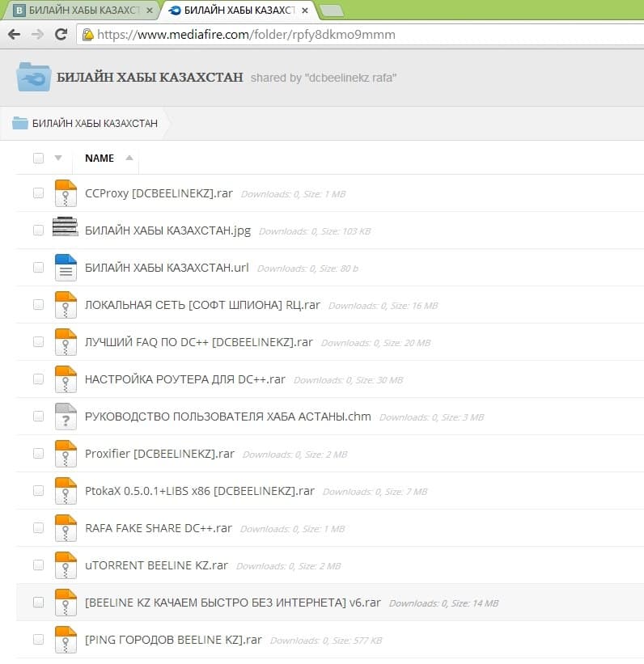Select the active MediaFire БИЛАЙН ХАБЫ tab
Screen dimensions: 644x664
[237, 11]
